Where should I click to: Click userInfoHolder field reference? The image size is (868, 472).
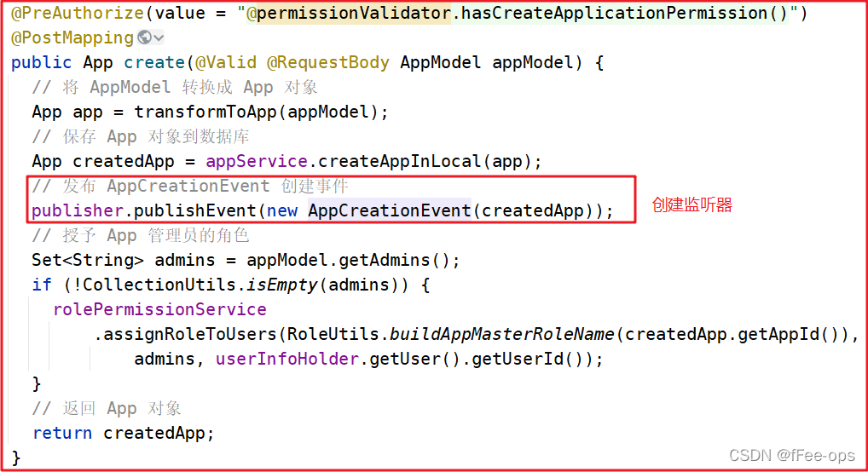pyautogui.click(x=287, y=360)
